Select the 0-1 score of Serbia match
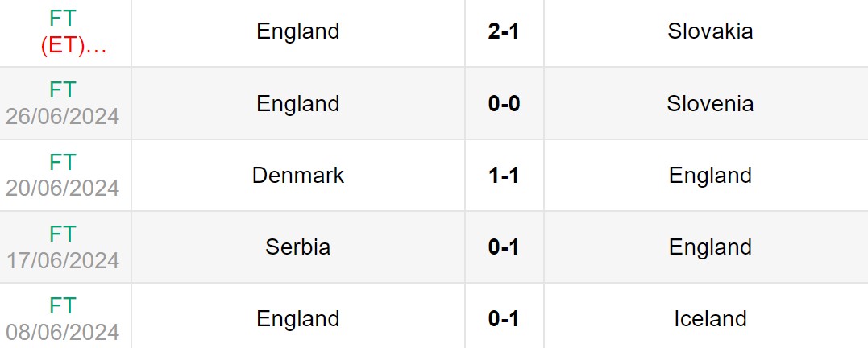868x348 pixels. click(x=504, y=246)
